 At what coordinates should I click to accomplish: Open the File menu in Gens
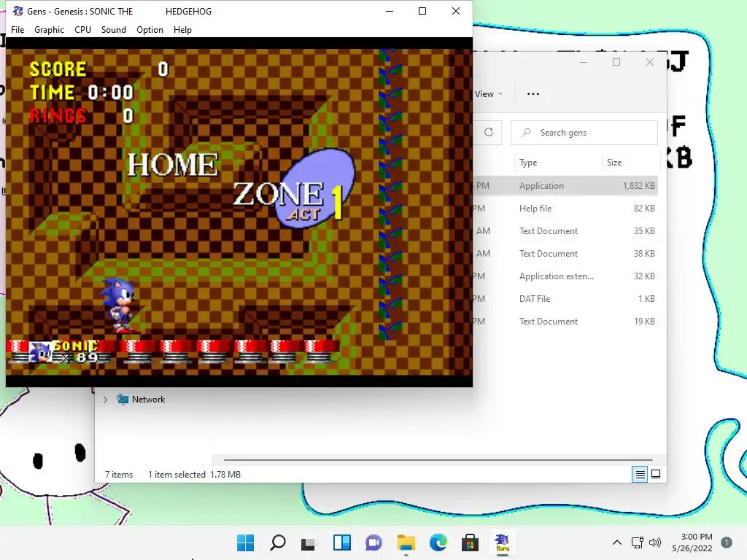[18, 29]
